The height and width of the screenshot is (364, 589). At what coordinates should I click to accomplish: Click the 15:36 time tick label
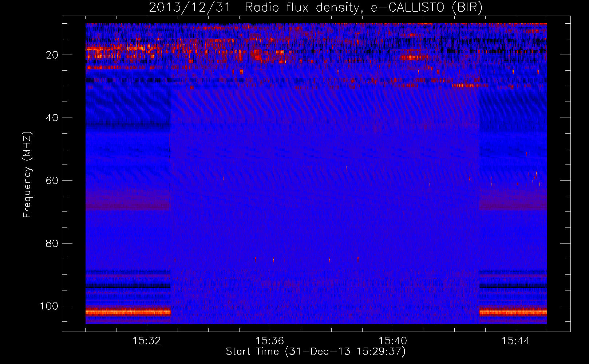tap(270, 341)
